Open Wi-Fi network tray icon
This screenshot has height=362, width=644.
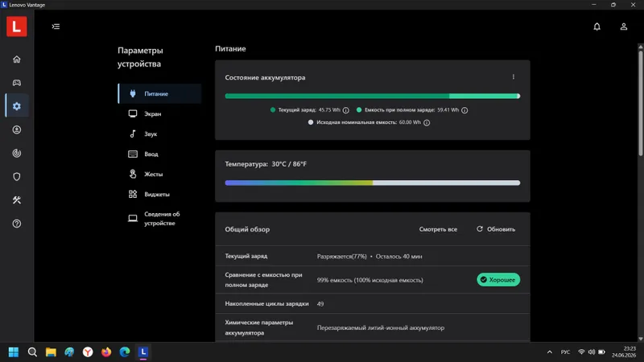pos(581,352)
